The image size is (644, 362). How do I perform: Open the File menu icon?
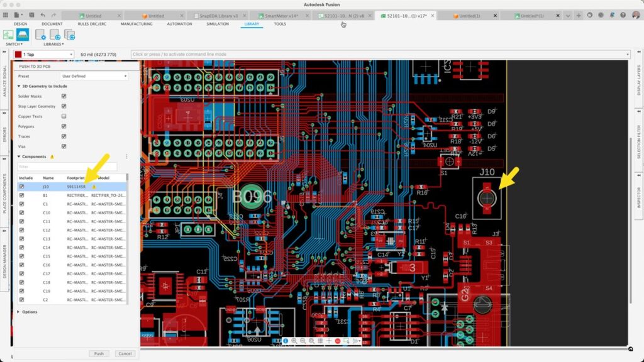(x=17, y=15)
